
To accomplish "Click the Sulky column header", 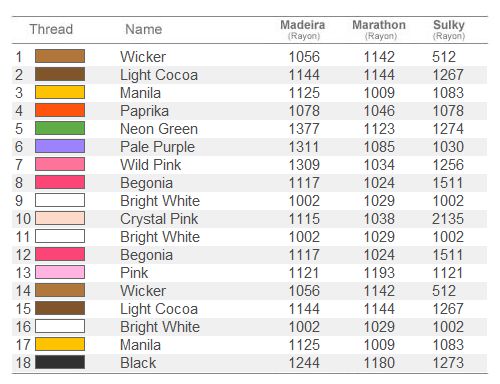I will (449, 29).
